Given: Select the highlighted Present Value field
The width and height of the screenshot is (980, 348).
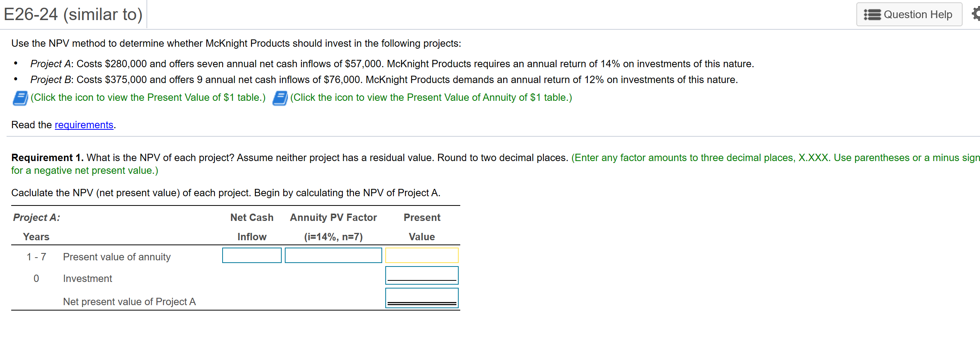Looking at the screenshot, I should tap(422, 255).
